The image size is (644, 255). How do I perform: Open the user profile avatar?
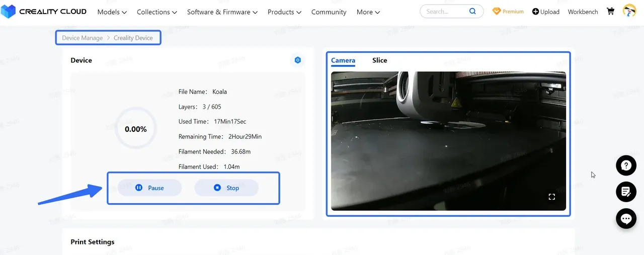(629, 11)
